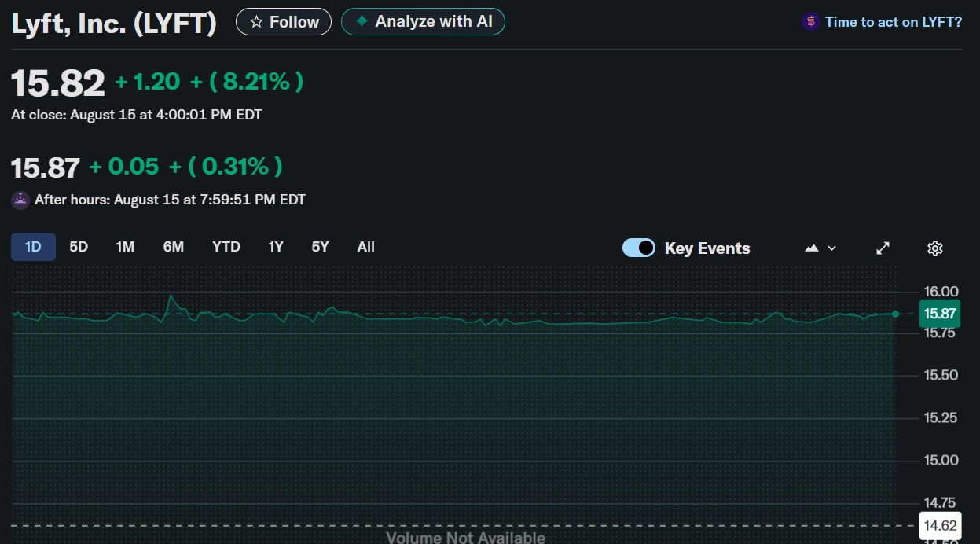The image size is (980, 544).
Task: Click the after hours moon icon
Action: click(x=20, y=200)
